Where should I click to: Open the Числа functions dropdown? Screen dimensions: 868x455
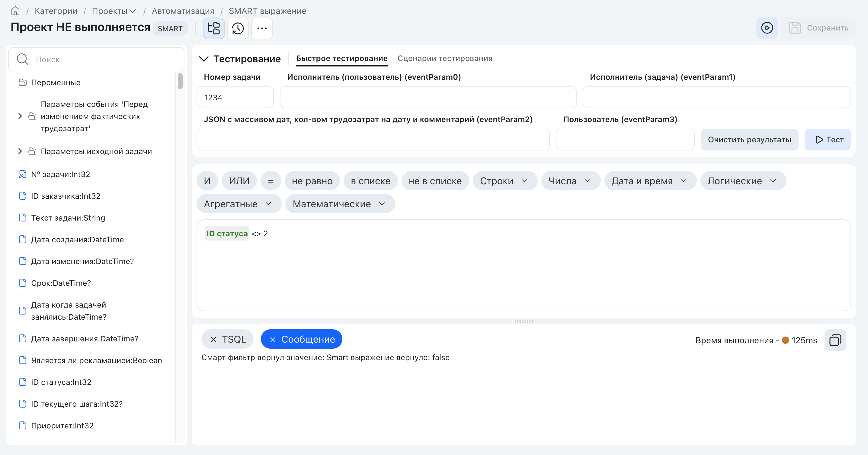(571, 181)
